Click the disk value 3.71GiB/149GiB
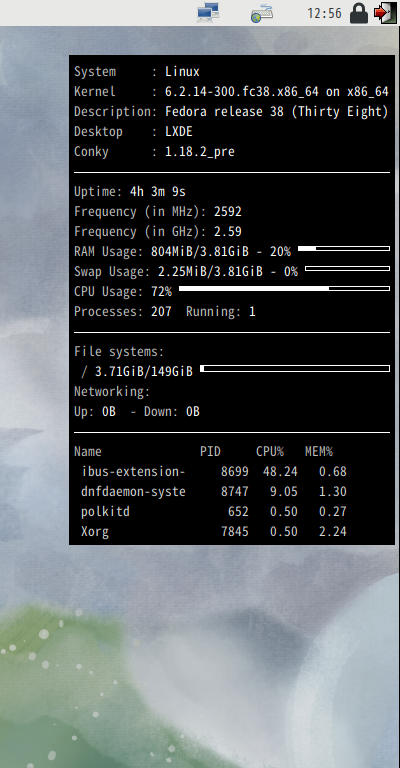Screen dimensions: 400x768 pyautogui.click(x=143, y=372)
